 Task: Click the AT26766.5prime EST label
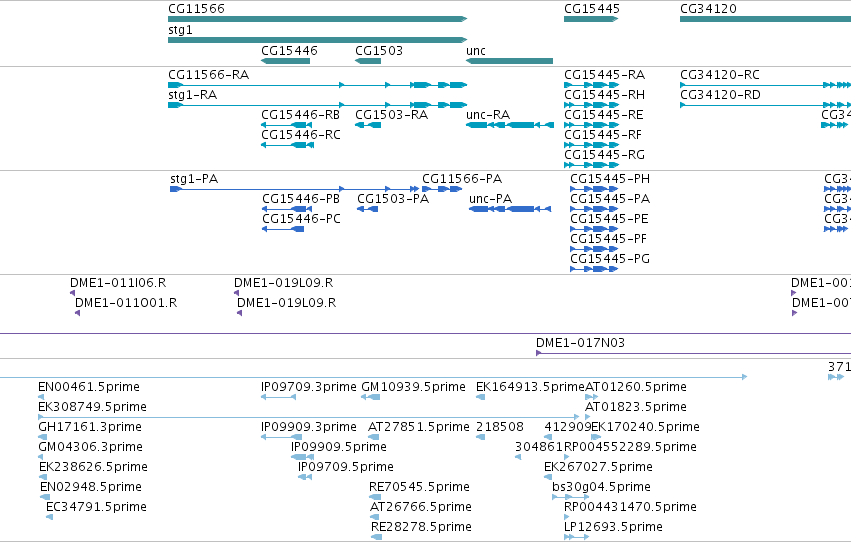coord(421,508)
